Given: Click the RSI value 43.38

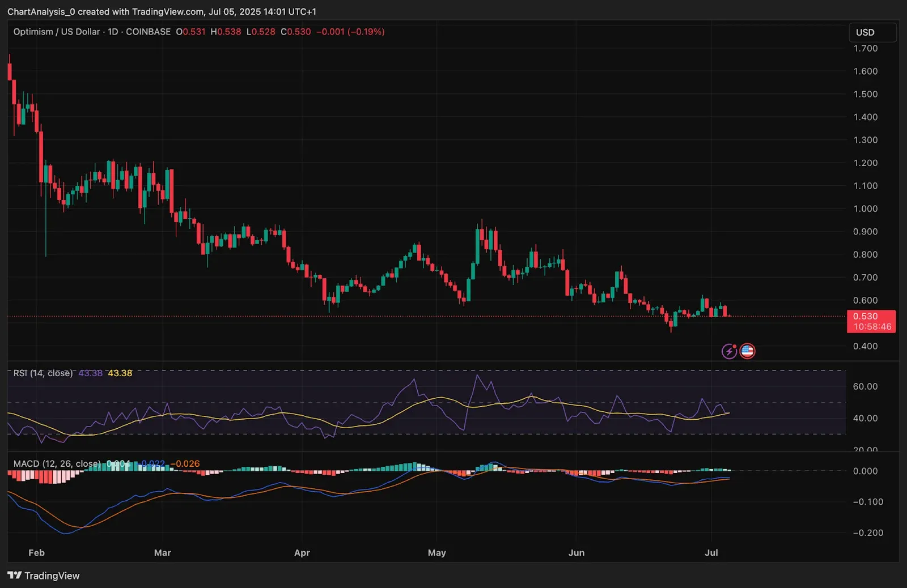Looking at the screenshot, I should (x=91, y=373).
